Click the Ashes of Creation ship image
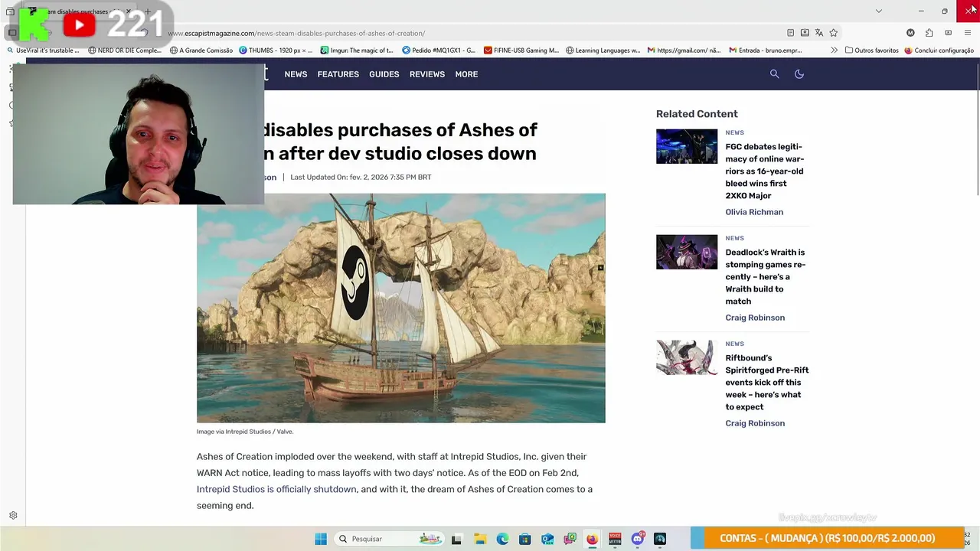 point(400,308)
